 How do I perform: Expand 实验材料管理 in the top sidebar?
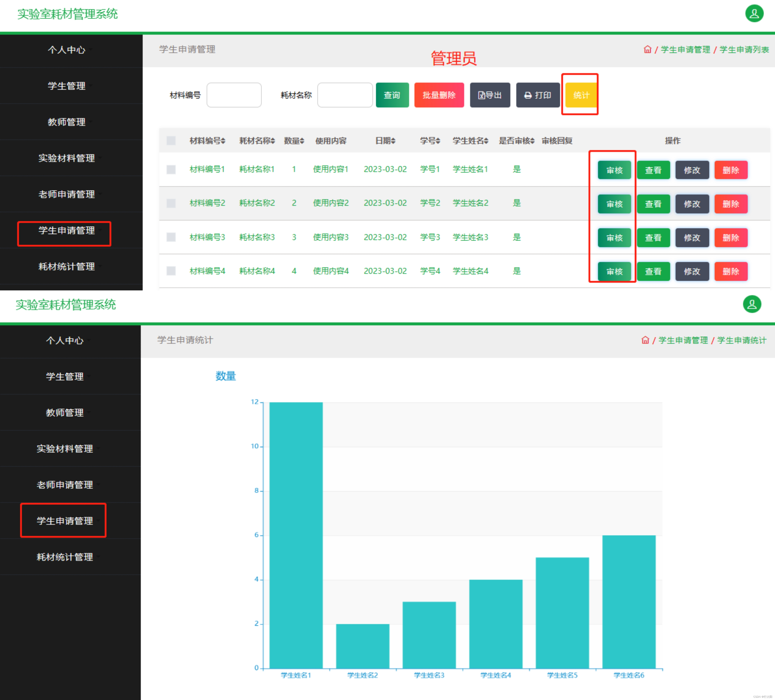pyautogui.click(x=66, y=158)
